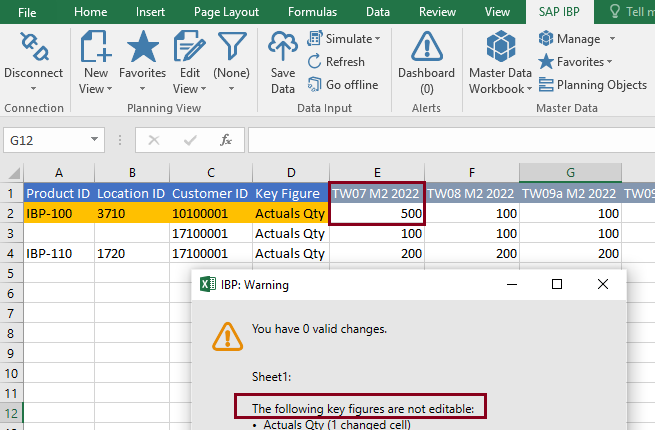655x430 pixels.
Task: Click the Cancel X in formula bar
Action: (154, 140)
